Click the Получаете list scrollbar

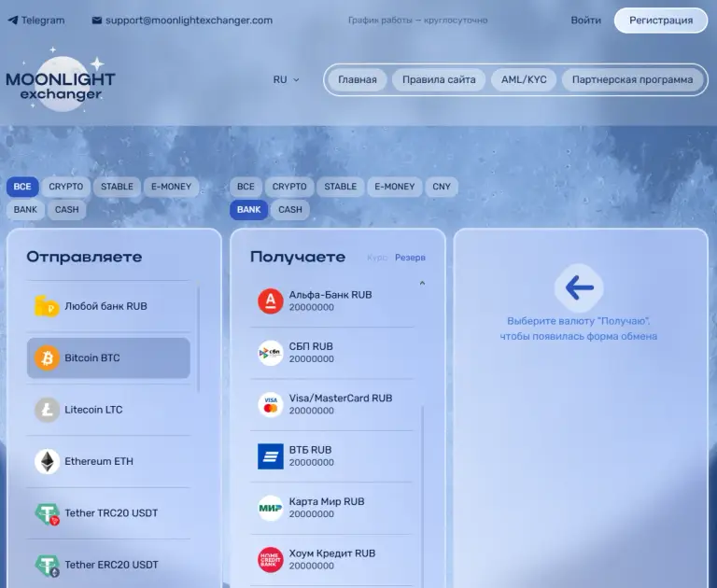(422, 497)
